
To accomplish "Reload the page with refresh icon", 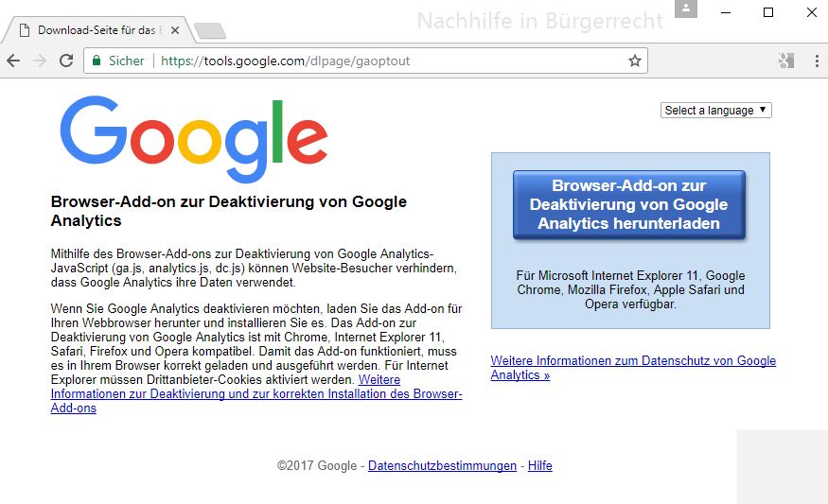I will (x=66, y=61).
